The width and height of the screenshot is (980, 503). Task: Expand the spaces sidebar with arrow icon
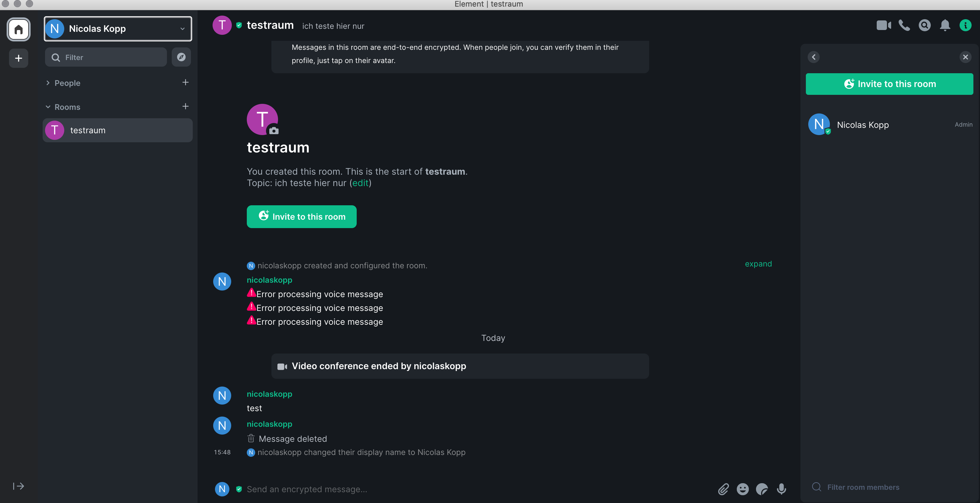[19, 486]
